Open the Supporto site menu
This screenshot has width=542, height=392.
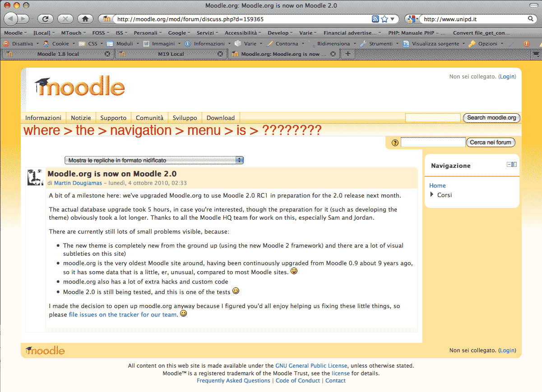click(x=113, y=118)
